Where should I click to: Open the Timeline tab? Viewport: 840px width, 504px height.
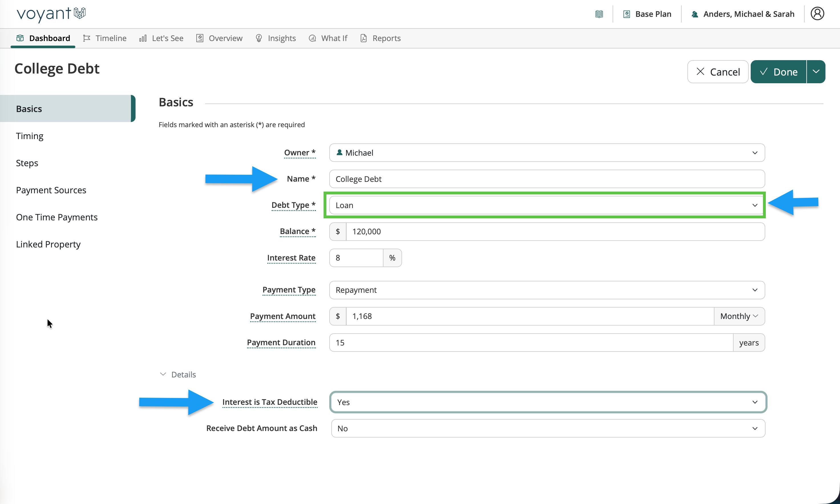click(104, 38)
